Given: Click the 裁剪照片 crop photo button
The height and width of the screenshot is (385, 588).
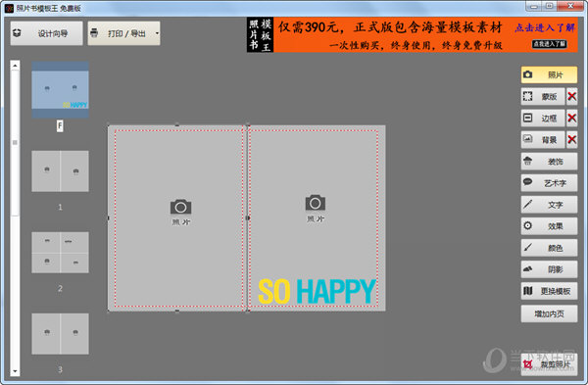Looking at the screenshot, I should point(549,364).
